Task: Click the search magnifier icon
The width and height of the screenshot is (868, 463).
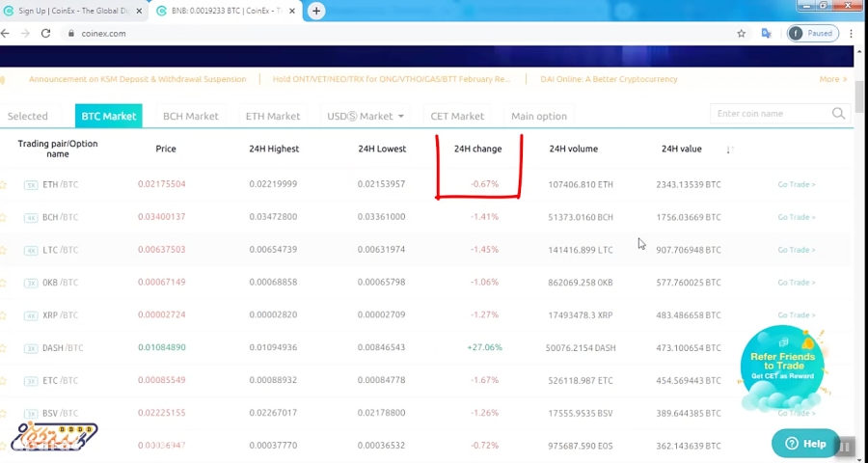Action: click(x=838, y=114)
